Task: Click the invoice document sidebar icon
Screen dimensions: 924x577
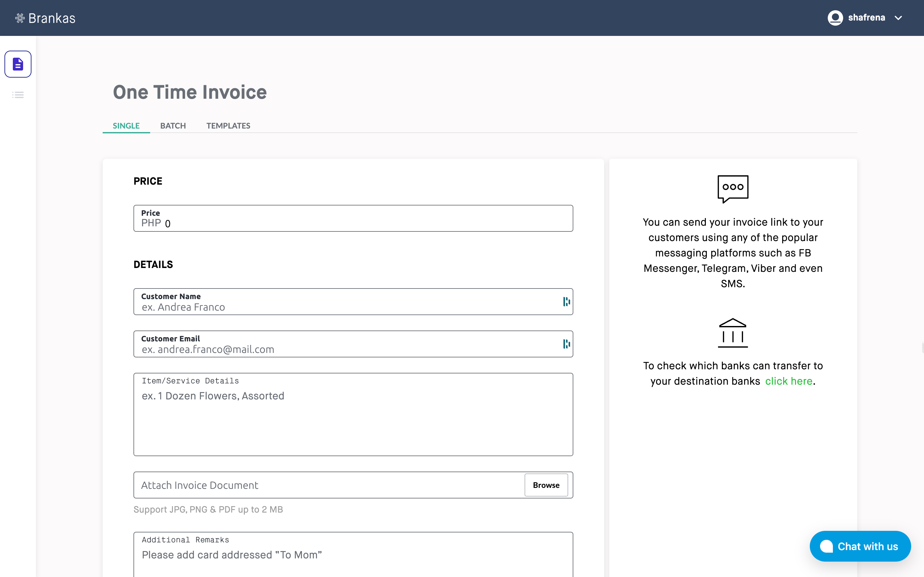Action: 18,64
